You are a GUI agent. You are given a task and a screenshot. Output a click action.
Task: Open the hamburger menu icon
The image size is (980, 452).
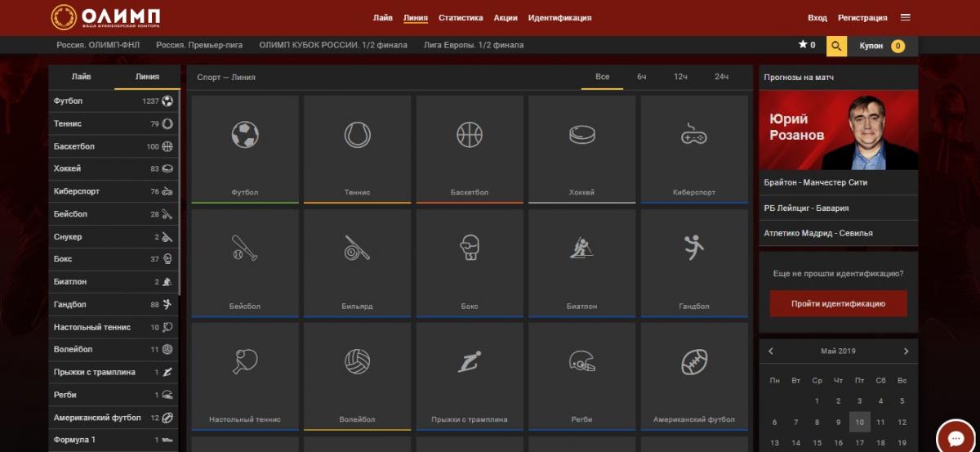coord(905,17)
